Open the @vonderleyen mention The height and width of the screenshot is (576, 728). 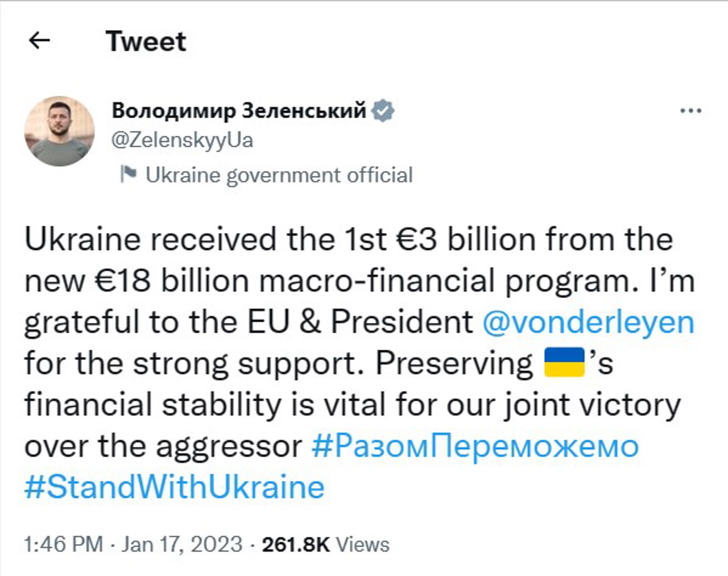click(x=588, y=322)
